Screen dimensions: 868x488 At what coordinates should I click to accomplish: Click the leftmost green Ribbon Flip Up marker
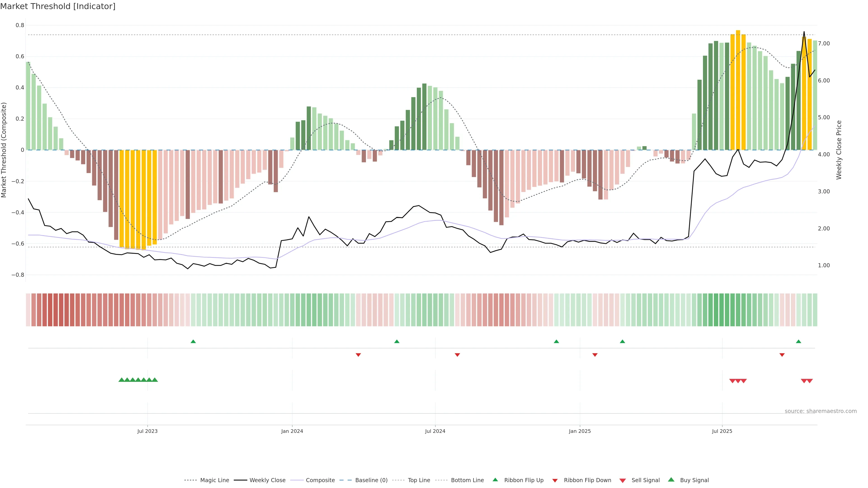point(193,342)
